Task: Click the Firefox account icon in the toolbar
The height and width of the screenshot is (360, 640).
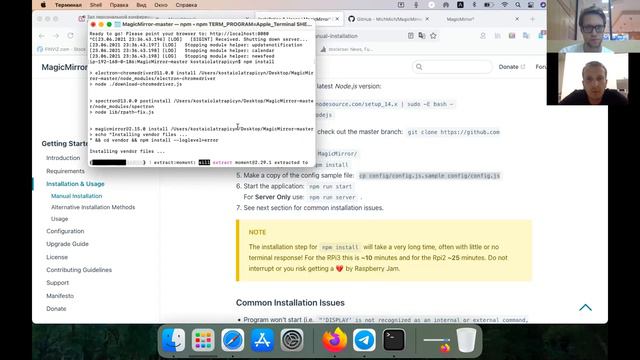Action: pos(483,36)
